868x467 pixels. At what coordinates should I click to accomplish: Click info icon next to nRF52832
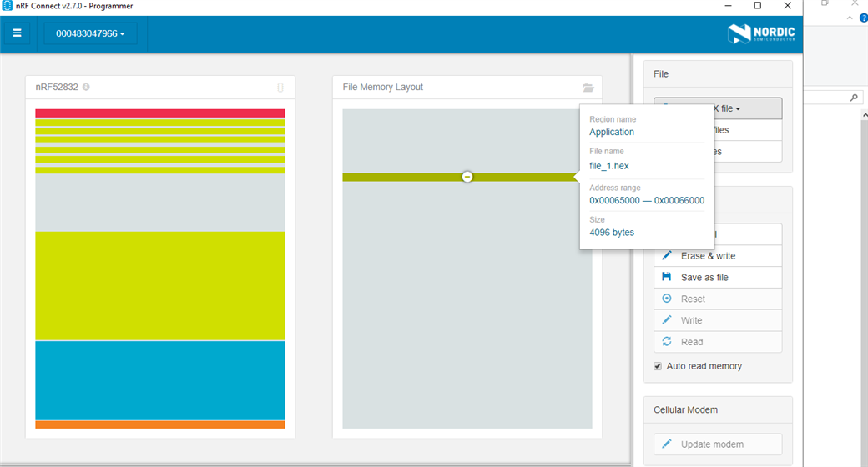86,87
